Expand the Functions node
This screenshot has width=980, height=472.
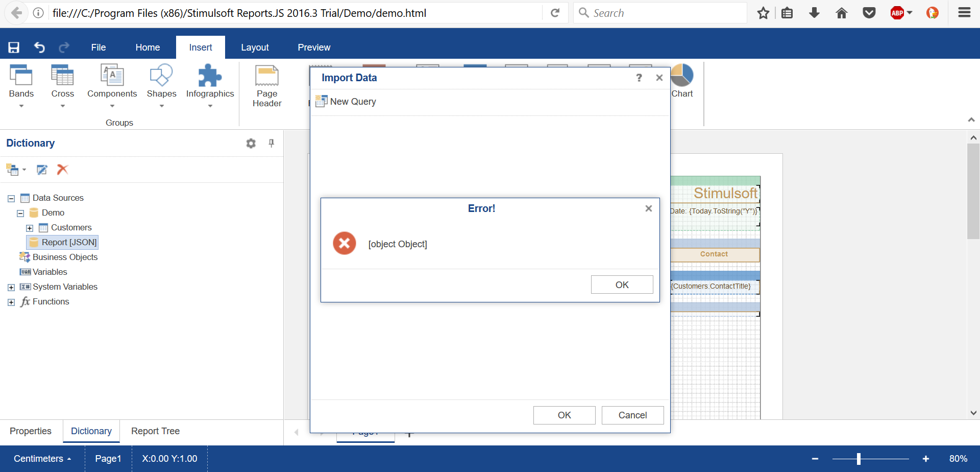tap(11, 302)
